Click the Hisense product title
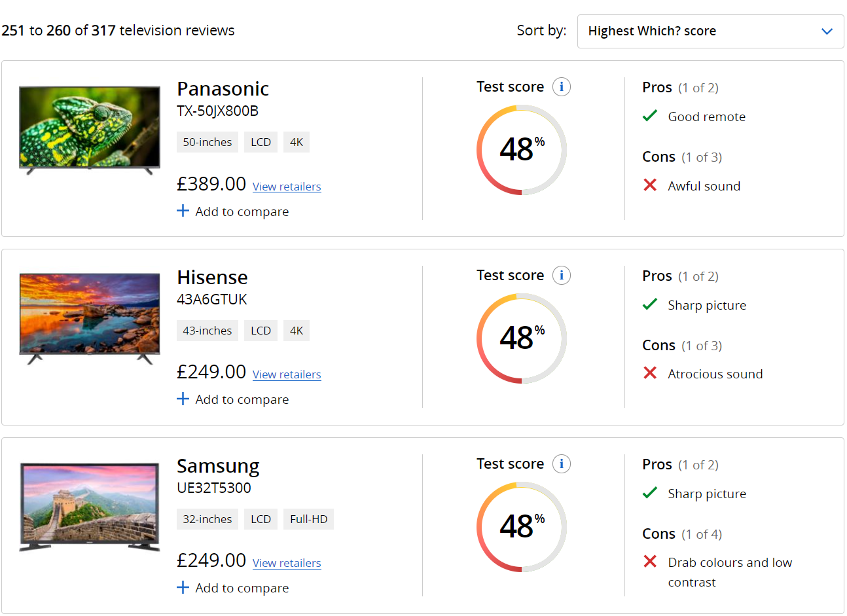 point(212,278)
